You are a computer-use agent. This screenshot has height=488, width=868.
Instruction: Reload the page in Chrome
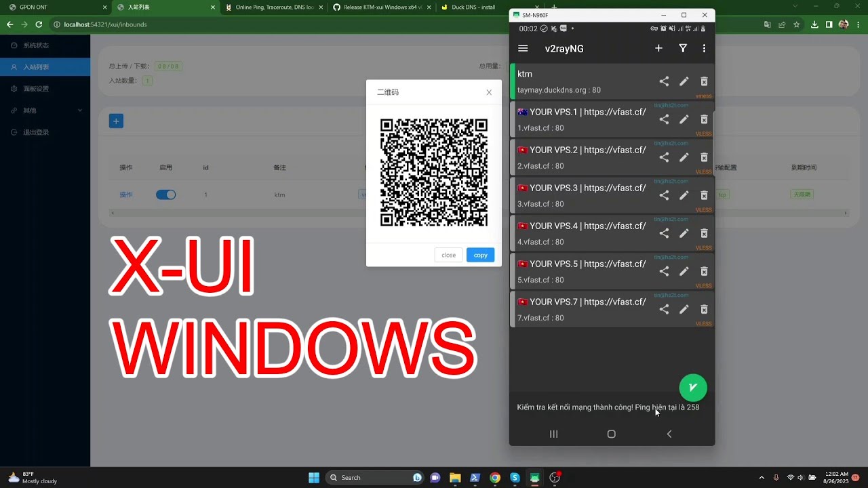pos(39,24)
